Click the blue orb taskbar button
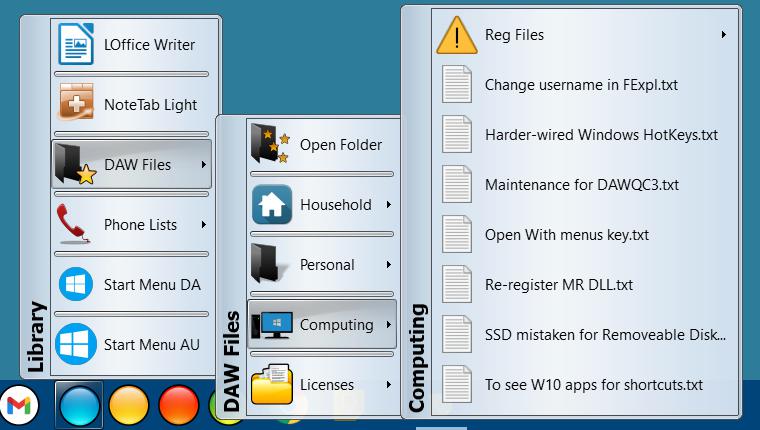760x430 pixels. pos(78,407)
